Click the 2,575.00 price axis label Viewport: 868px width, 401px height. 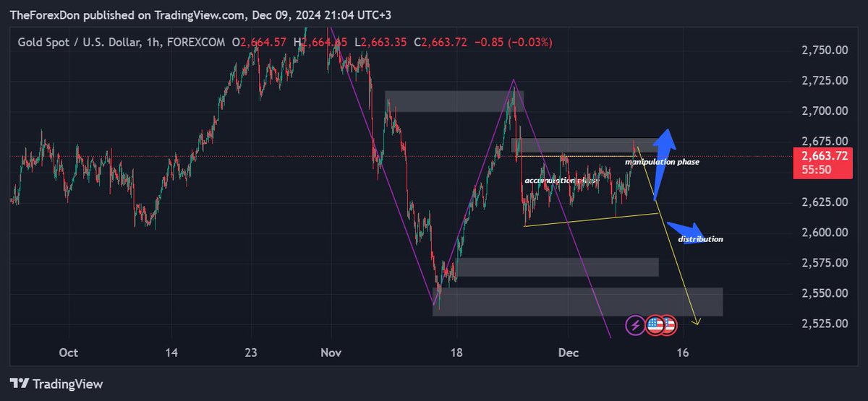click(825, 262)
